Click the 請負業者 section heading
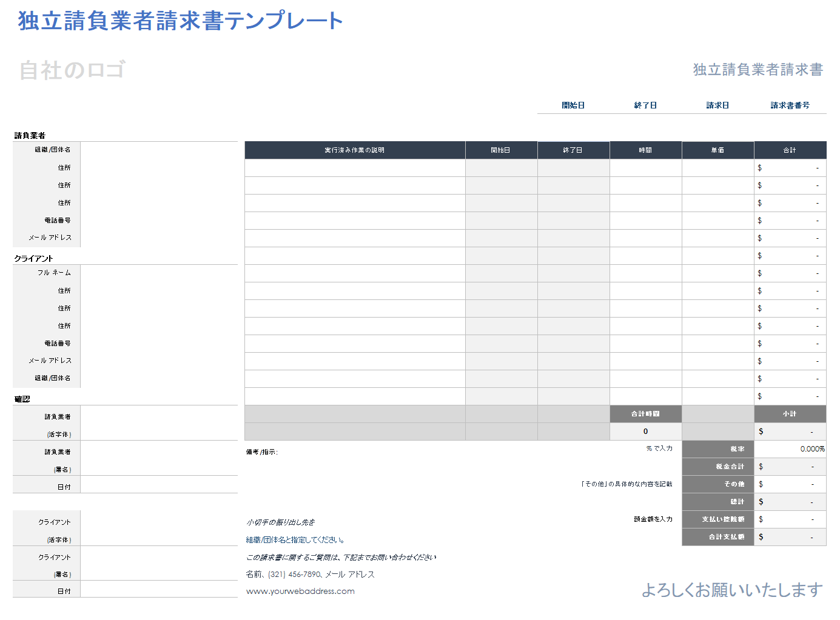 click(30, 136)
